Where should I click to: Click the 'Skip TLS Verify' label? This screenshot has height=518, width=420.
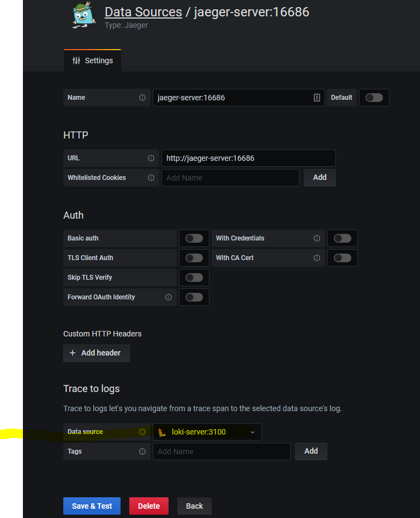[x=90, y=278]
